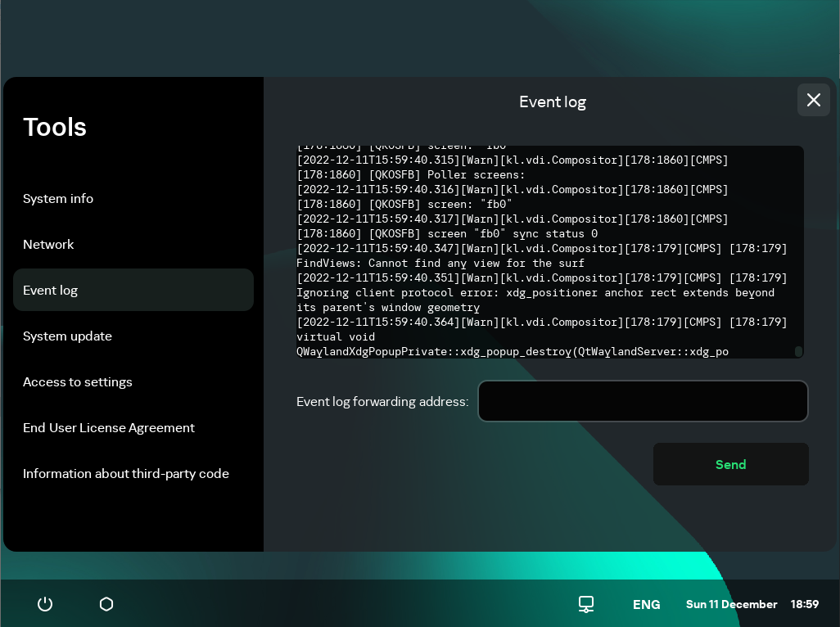Click the 18:59 clock in the taskbar
This screenshot has height=627, width=840.
805,604
